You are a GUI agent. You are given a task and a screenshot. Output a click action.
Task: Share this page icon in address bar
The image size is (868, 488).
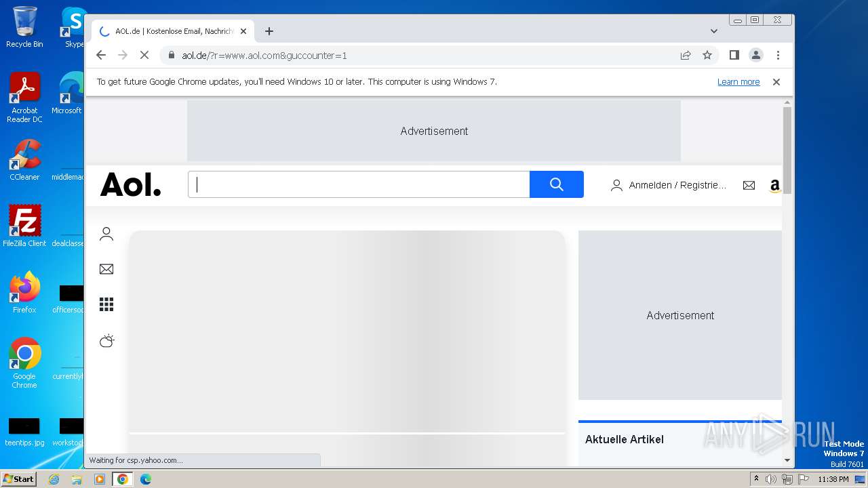(686, 55)
